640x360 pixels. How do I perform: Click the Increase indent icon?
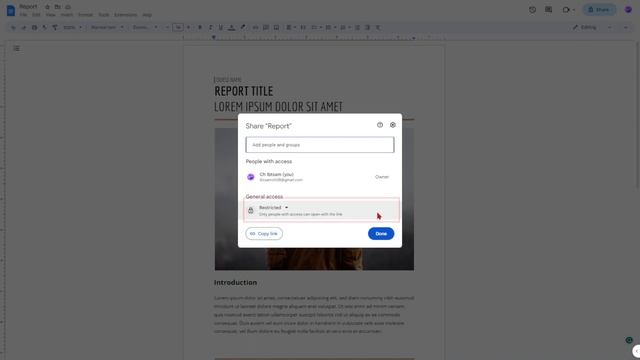367,27
